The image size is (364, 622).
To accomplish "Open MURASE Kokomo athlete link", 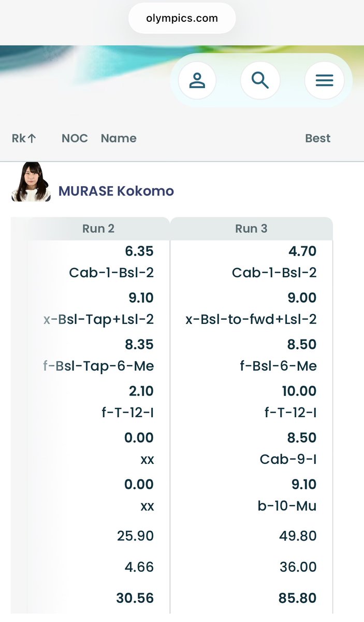I will [116, 191].
